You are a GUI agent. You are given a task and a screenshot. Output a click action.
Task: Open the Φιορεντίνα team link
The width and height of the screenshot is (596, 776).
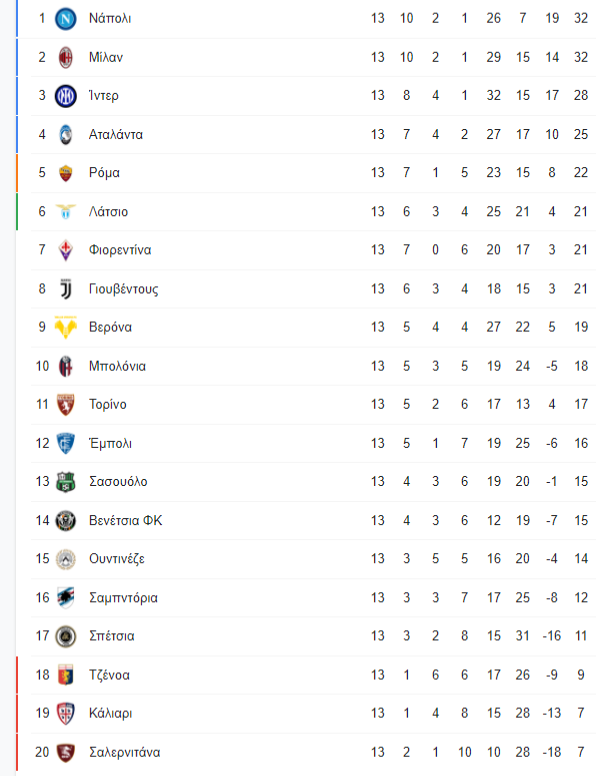point(120,250)
